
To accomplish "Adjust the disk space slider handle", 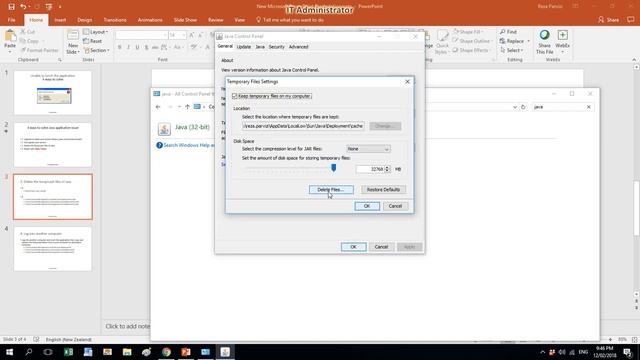I will pyautogui.click(x=333, y=168).
